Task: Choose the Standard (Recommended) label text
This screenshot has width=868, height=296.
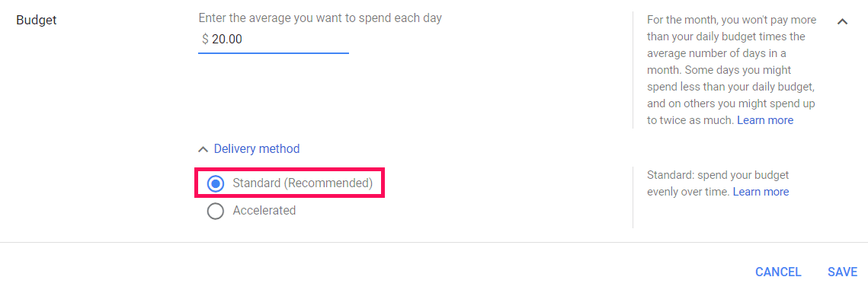Action: 303,183
